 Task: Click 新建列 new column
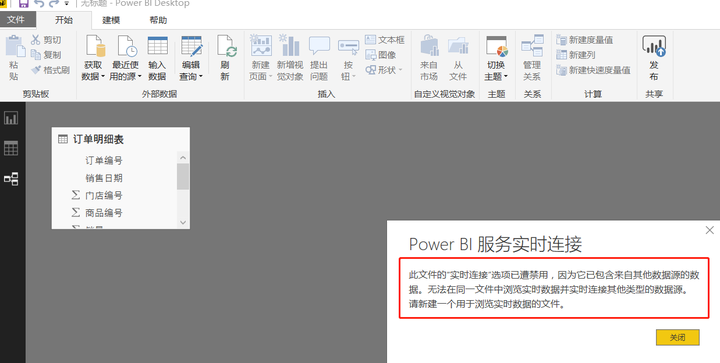[576, 55]
